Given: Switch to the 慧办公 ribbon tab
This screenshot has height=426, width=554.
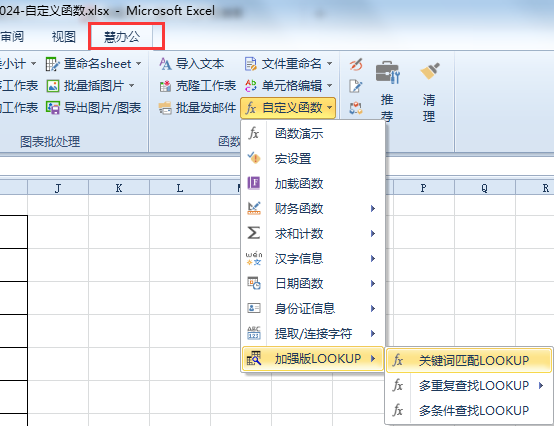Looking at the screenshot, I should [x=122, y=36].
